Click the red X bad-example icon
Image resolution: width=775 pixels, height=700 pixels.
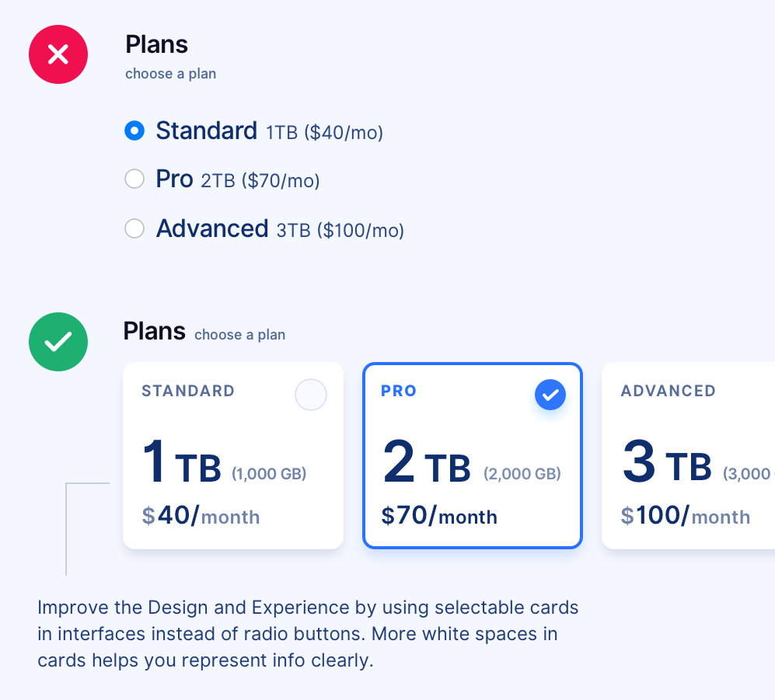coord(58,54)
